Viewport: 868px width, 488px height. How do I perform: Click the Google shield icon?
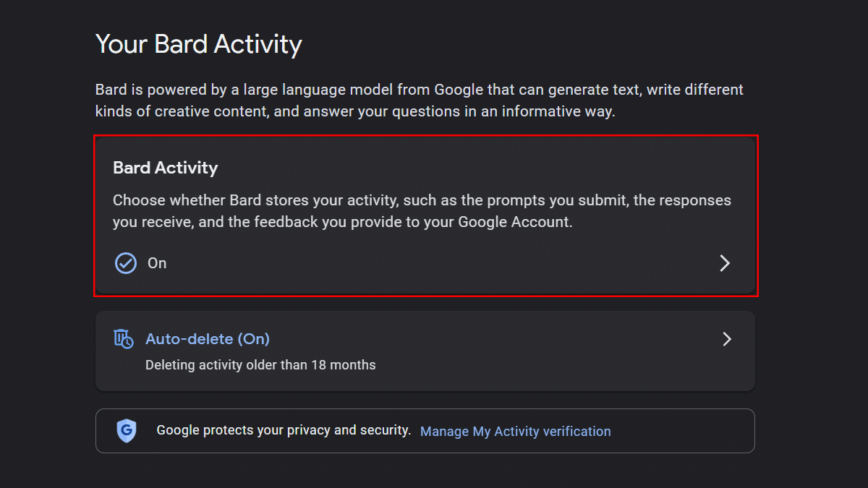(x=127, y=431)
